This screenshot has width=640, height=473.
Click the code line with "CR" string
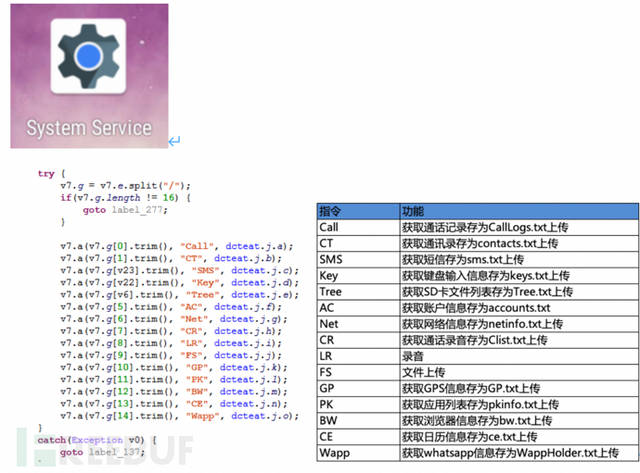171,331
